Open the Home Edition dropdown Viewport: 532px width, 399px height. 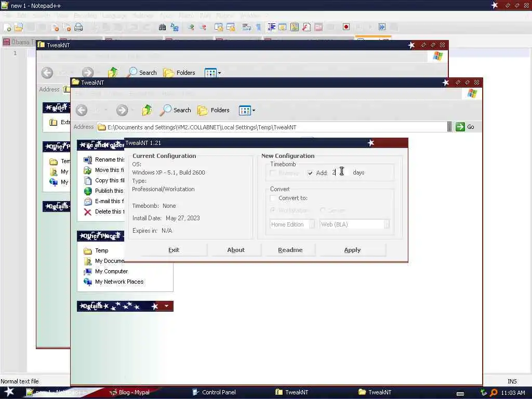click(x=312, y=224)
